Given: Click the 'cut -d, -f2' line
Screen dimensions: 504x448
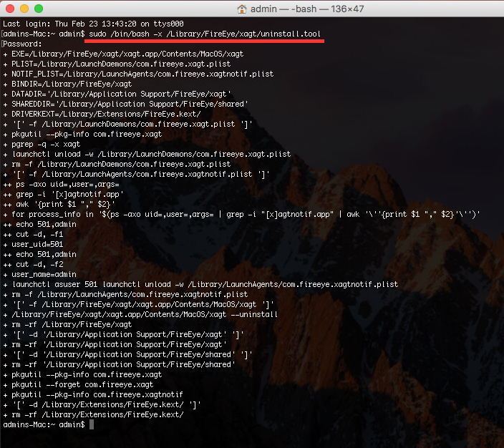Looking at the screenshot, I should 34,264.
